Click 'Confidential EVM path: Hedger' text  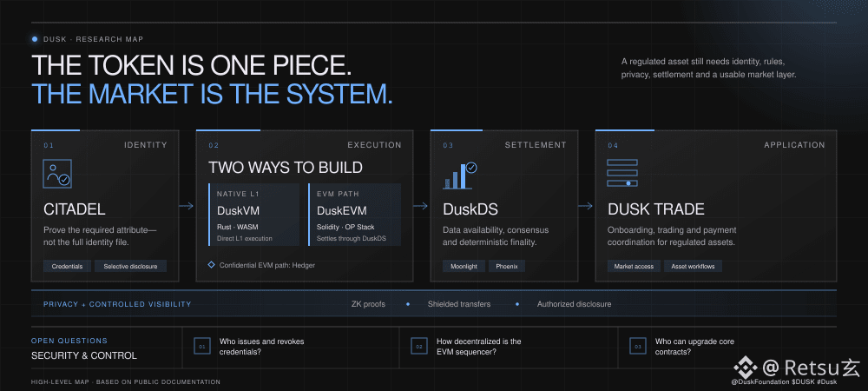[x=266, y=265]
